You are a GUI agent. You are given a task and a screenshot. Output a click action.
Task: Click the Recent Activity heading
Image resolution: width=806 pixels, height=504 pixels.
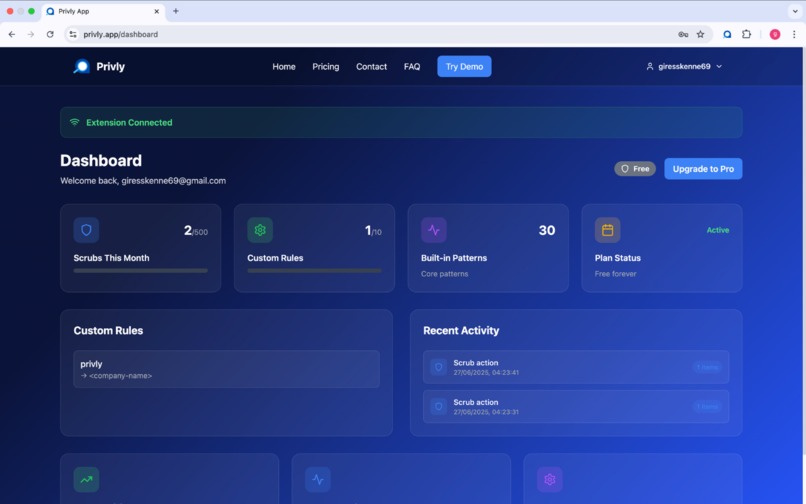point(461,331)
